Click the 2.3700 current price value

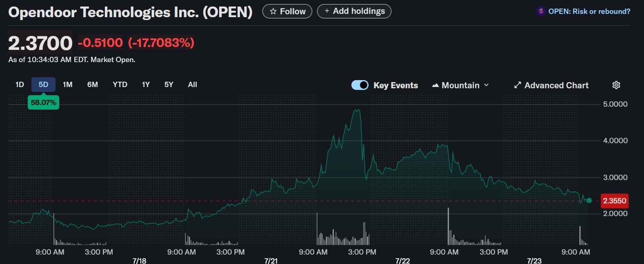point(40,43)
